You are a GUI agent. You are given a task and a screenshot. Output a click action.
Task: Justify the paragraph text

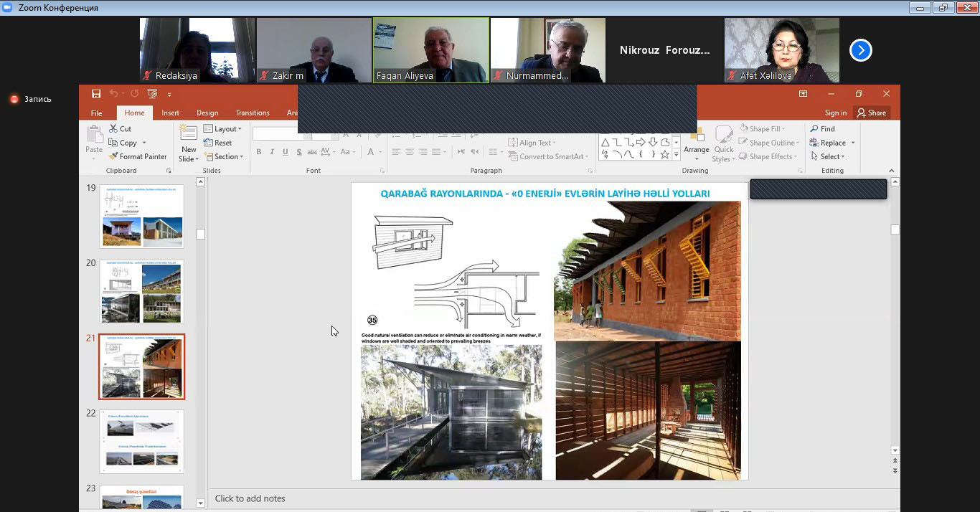pyautogui.click(x=437, y=152)
